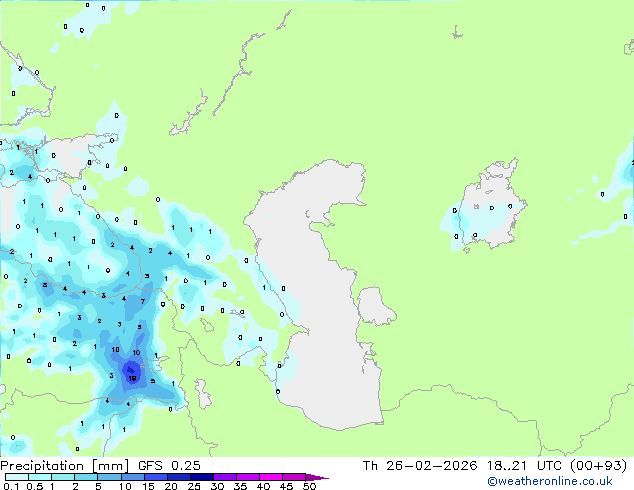Screen dimensions: 634x490
Task: Click the '0.5' legend scale label
Action: click(x=35, y=486)
